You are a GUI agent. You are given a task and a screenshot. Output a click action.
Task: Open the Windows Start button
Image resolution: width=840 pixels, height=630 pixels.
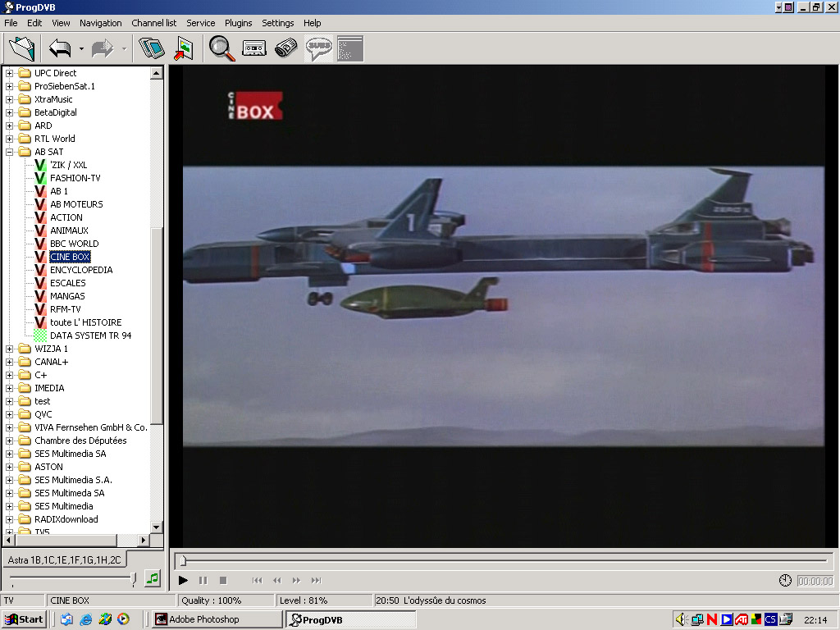tap(24, 619)
